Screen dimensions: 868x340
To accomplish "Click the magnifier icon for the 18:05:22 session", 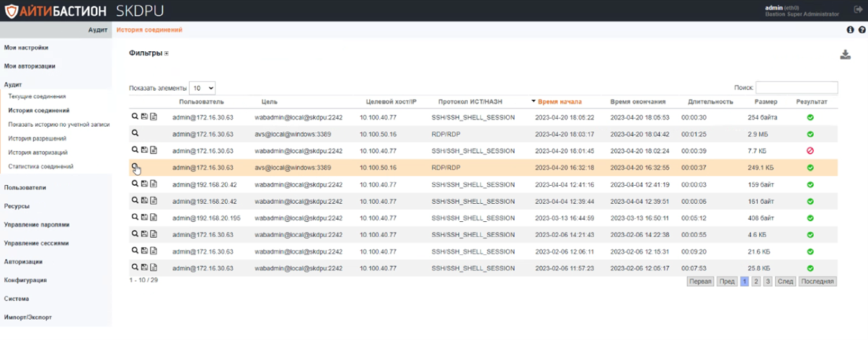I will (x=134, y=116).
